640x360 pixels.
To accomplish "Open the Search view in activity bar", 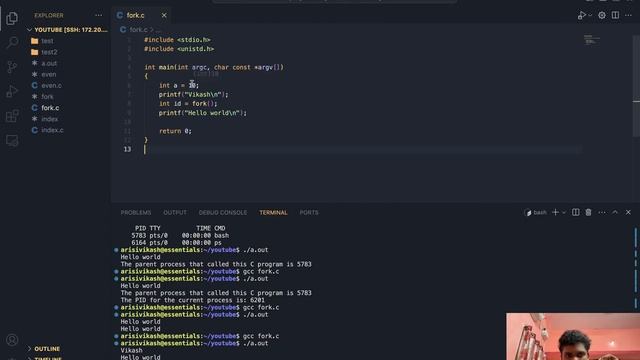I will 12,42.
